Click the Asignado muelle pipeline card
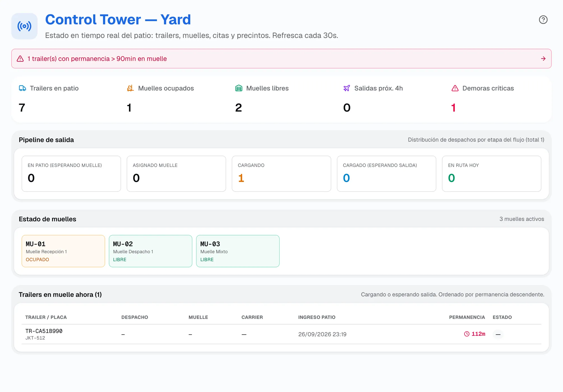The width and height of the screenshot is (563, 392). click(x=177, y=174)
